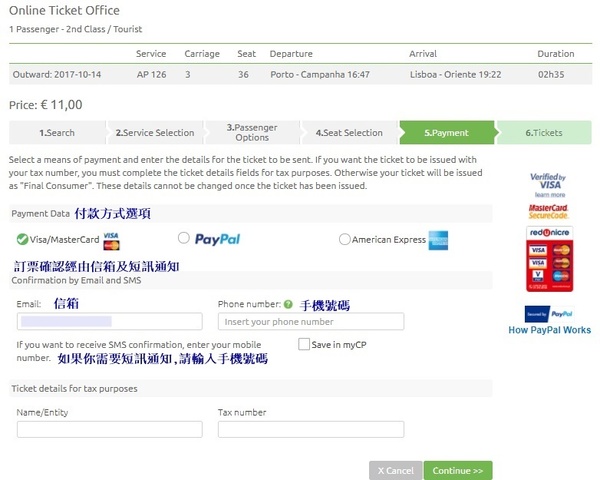Select American Express payment option
The height and width of the screenshot is (480, 600).
[x=345, y=240]
